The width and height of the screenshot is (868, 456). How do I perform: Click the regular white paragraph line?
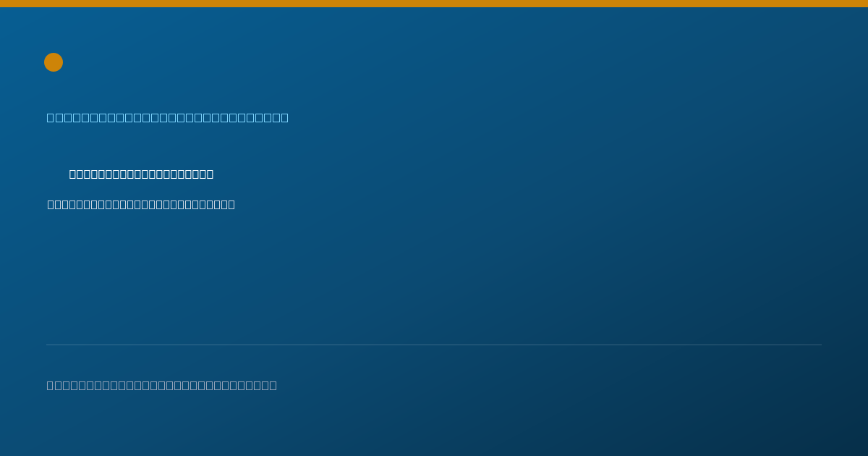tap(141, 204)
